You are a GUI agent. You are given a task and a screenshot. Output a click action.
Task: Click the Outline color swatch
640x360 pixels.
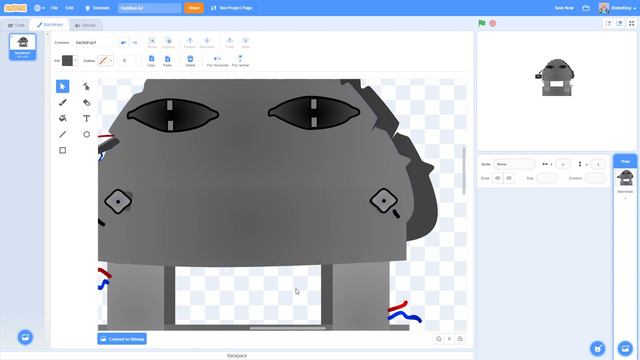click(x=103, y=61)
